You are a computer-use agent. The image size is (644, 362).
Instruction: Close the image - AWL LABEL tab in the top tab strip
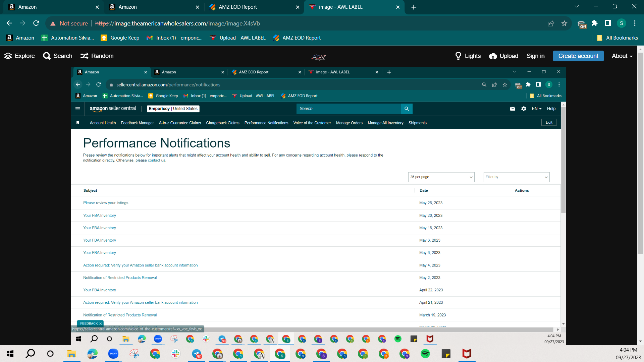point(398,7)
